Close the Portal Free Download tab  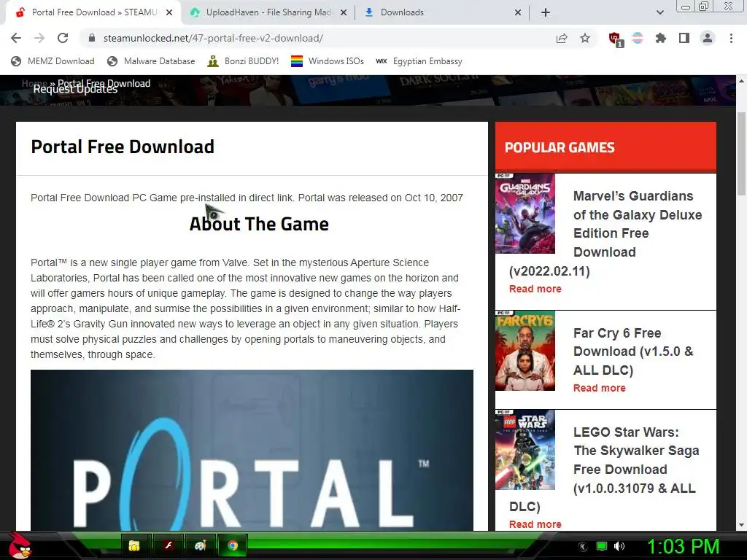pos(169,12)
